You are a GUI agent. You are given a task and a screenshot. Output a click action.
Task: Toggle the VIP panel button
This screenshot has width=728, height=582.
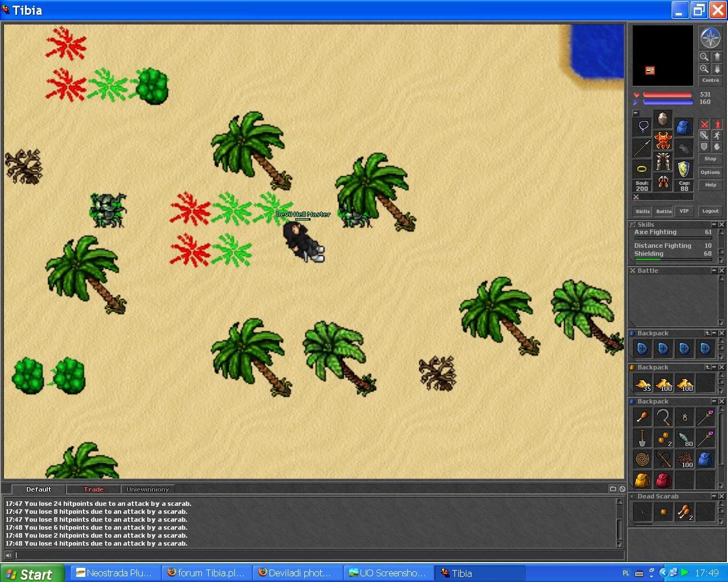pyautogui.click(x=684, y=211)
